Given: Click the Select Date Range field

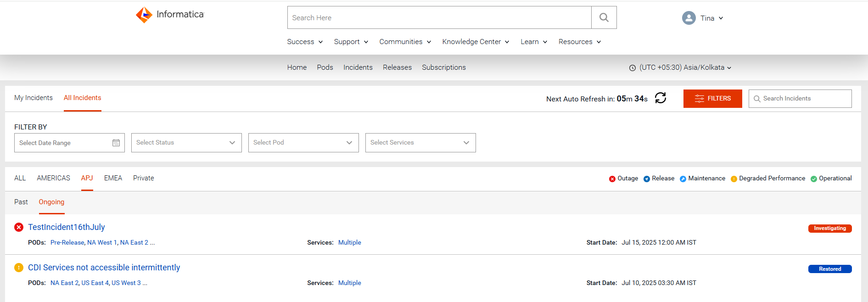Looking at the screenshot, I should pyautogui.click(x=69, y=143).
